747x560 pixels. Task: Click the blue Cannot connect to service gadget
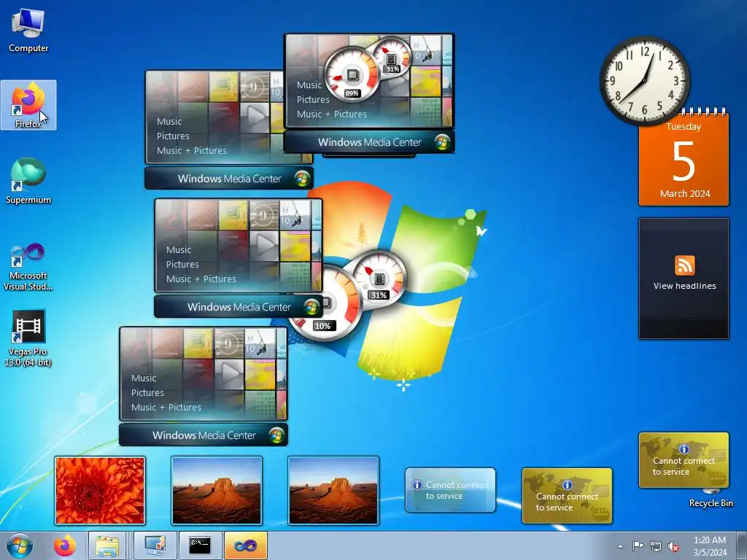click(450, 490)
